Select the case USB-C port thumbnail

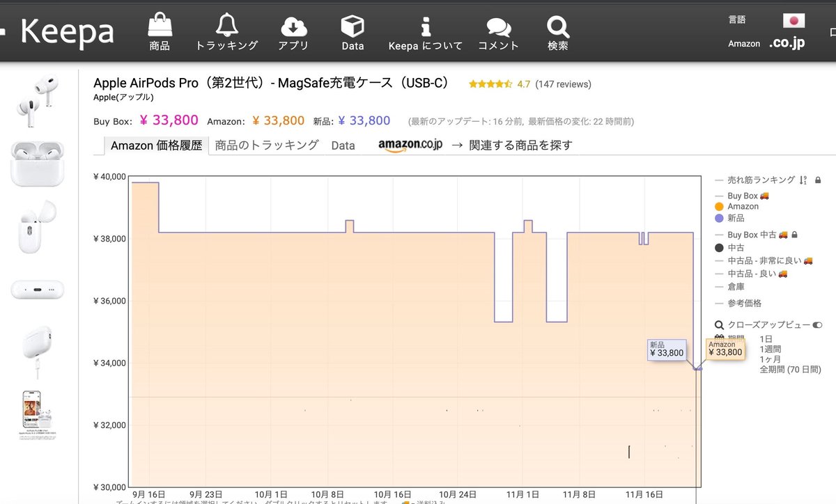(37, 290)
